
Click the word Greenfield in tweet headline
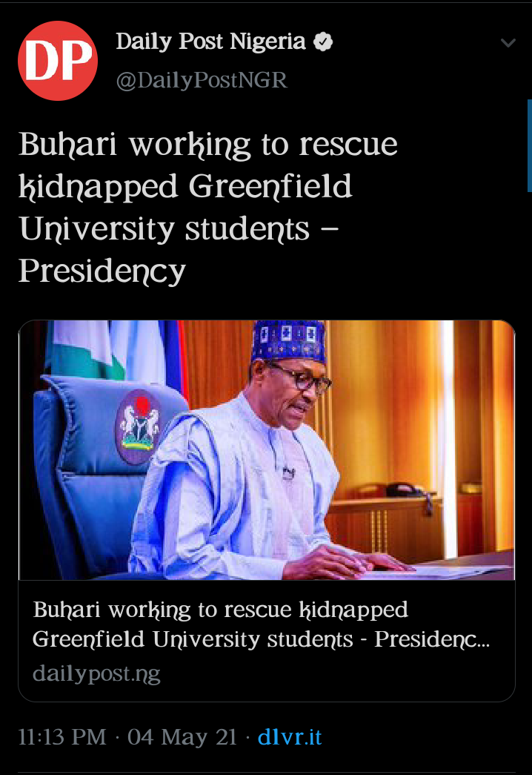[270, 186]
